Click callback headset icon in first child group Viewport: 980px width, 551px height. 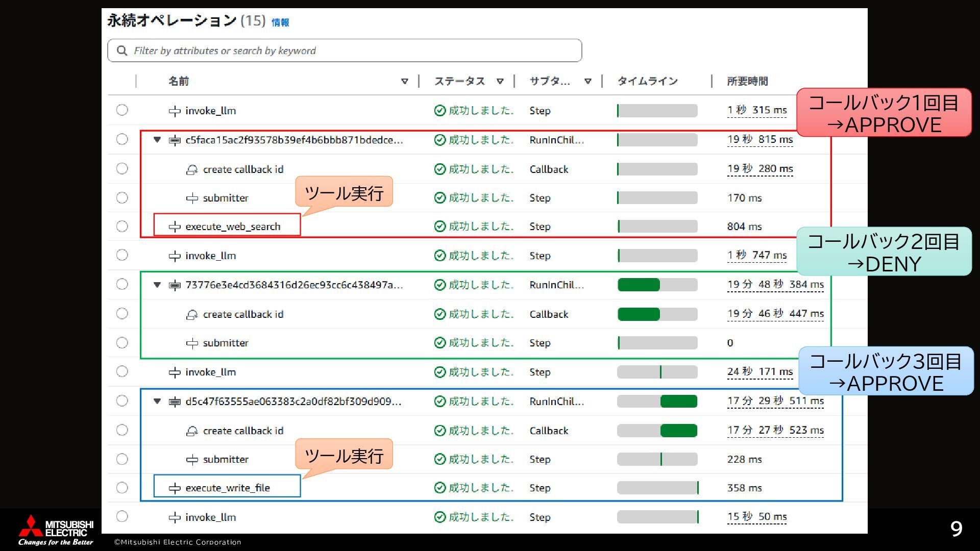point(192,169)
